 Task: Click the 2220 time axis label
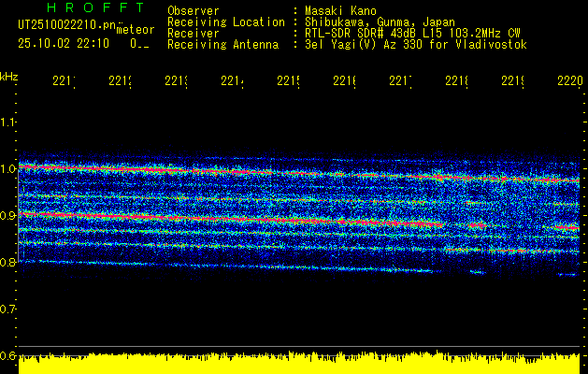click(x=570, y=80)
